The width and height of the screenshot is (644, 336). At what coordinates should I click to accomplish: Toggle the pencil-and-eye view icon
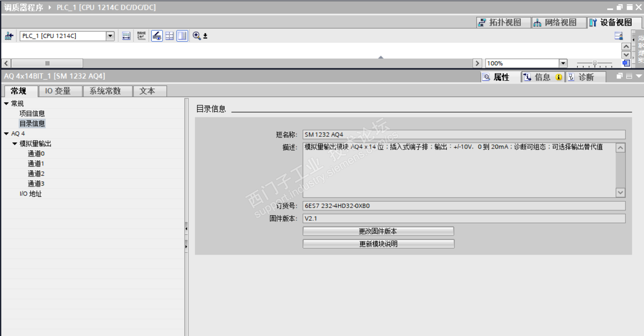click(x=157, y=36)
